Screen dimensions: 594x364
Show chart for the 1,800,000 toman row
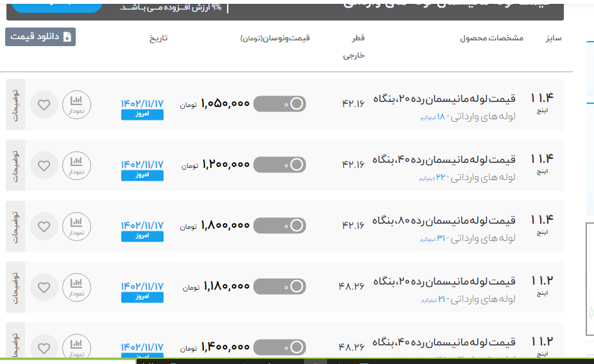click(x=76, y=226)
